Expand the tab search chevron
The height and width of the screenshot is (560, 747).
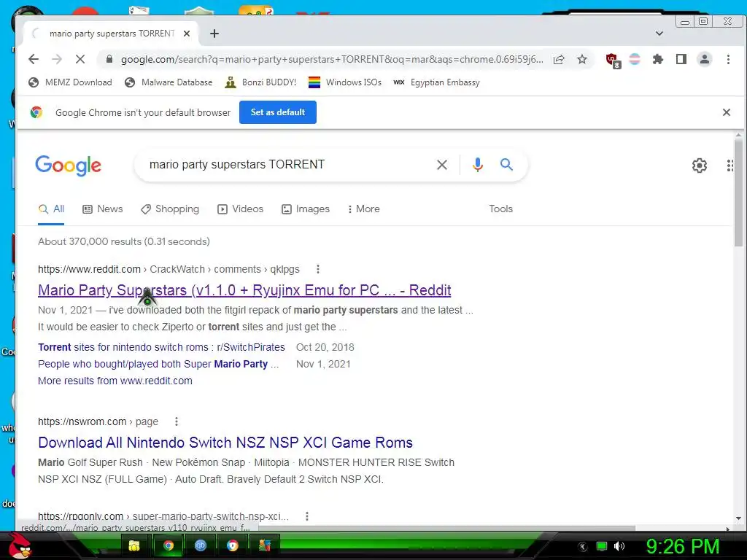659,34
